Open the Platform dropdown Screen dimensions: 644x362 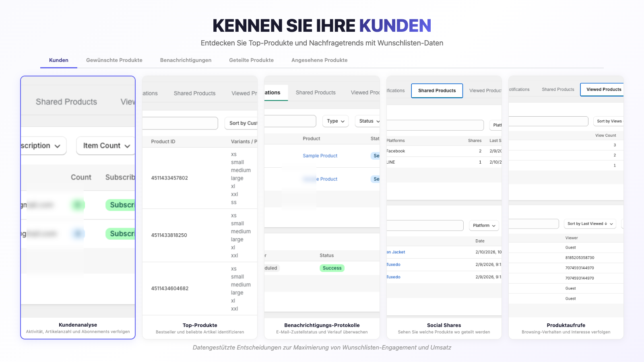click(x=484, y=226)
